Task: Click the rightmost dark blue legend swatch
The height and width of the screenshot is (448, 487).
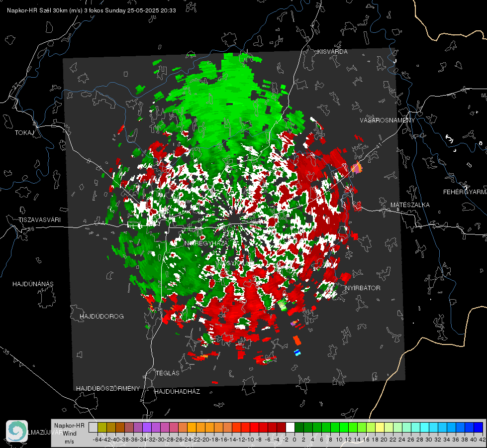Action: (x=479, y=428)
